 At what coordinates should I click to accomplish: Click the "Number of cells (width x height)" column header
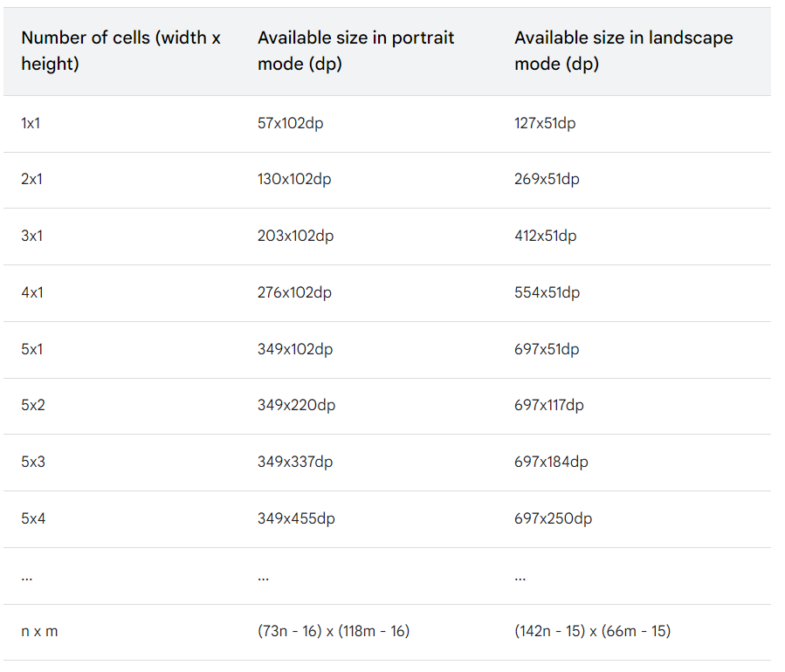coord(121,51)
